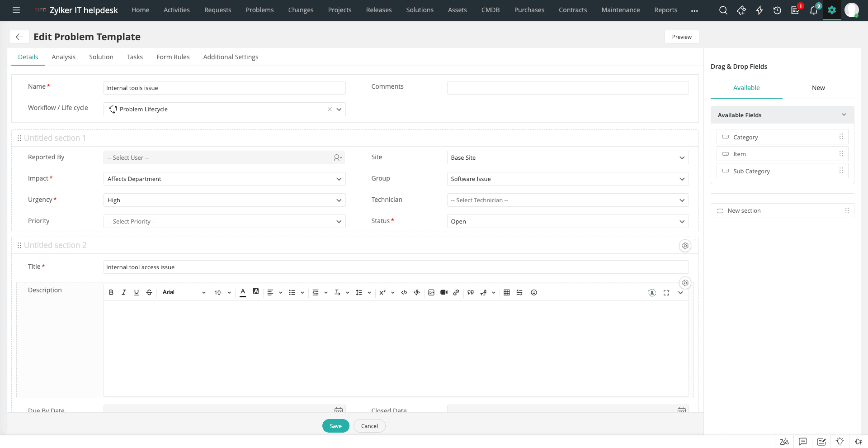Insert an image into the description
The image size is (868, 448).
click(431, 292)
